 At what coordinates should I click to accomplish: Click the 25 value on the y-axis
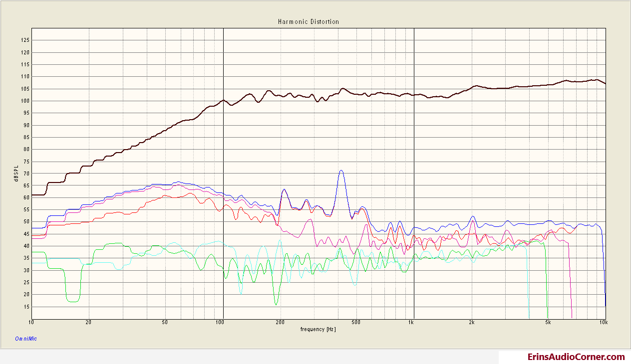point(27,282)
